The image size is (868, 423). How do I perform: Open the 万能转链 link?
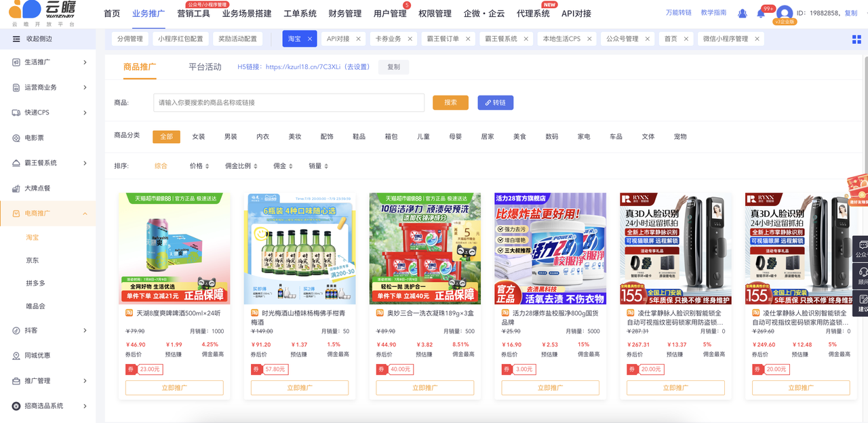click(x=679, y=13)
